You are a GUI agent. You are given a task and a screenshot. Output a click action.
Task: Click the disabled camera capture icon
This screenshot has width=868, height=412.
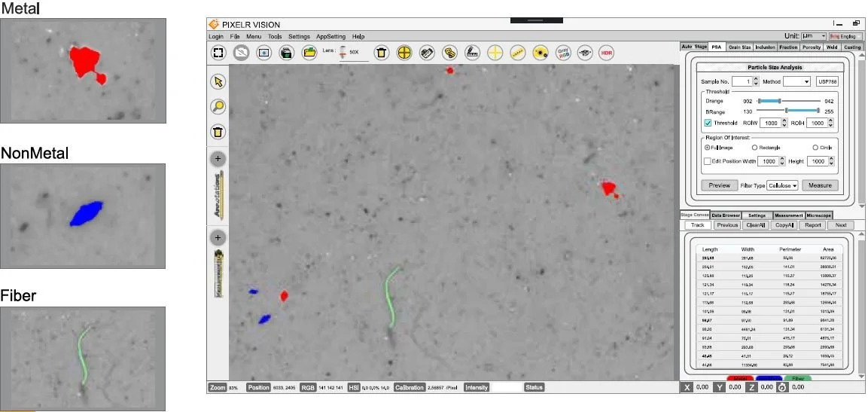click(x=242, y=53)
